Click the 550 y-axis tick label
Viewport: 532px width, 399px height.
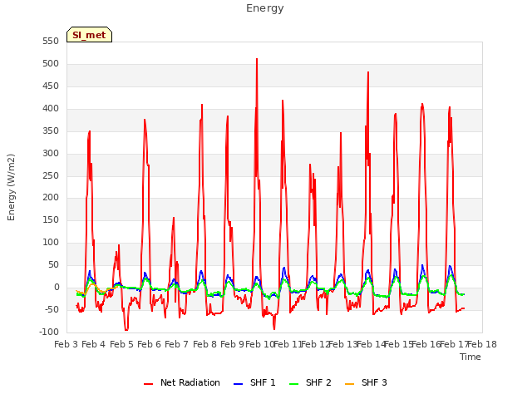[x=51, y=42]
